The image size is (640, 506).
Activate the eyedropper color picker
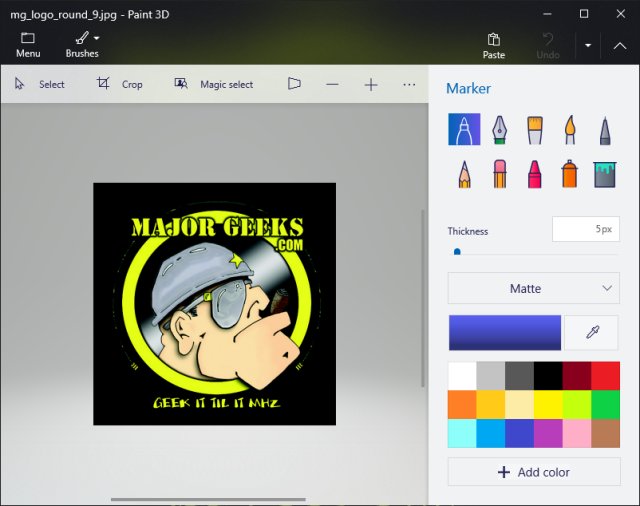pyautogui.click(x=592, y=333)
